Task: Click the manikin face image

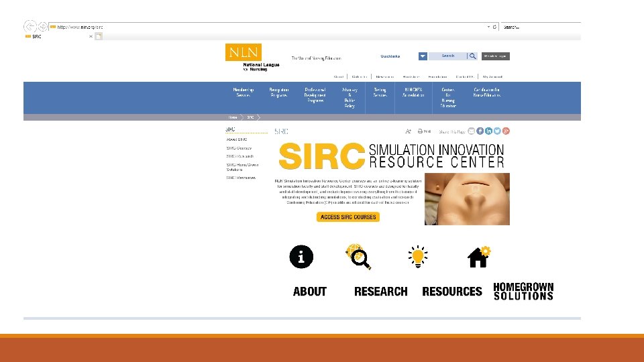Action: tap(467, 199)
